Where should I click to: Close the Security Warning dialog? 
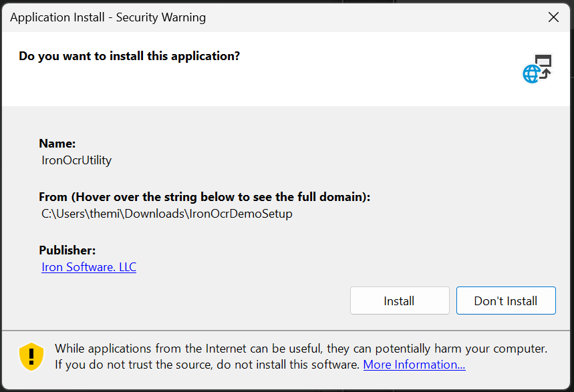click(553, 17)
